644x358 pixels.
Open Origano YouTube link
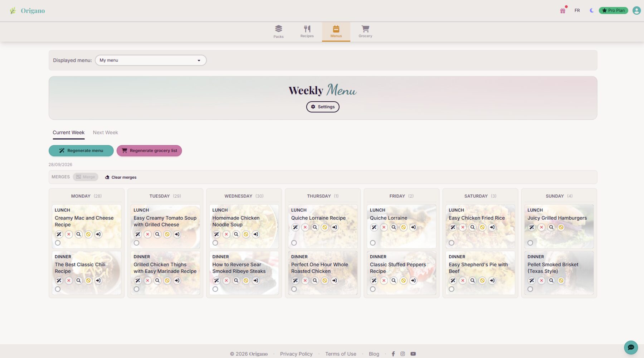point(413,354)
